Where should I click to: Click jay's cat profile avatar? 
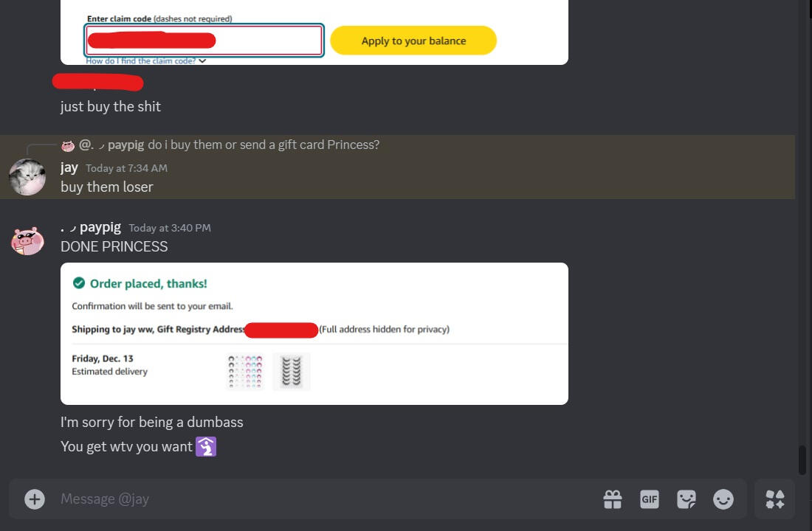coord(27,177)
